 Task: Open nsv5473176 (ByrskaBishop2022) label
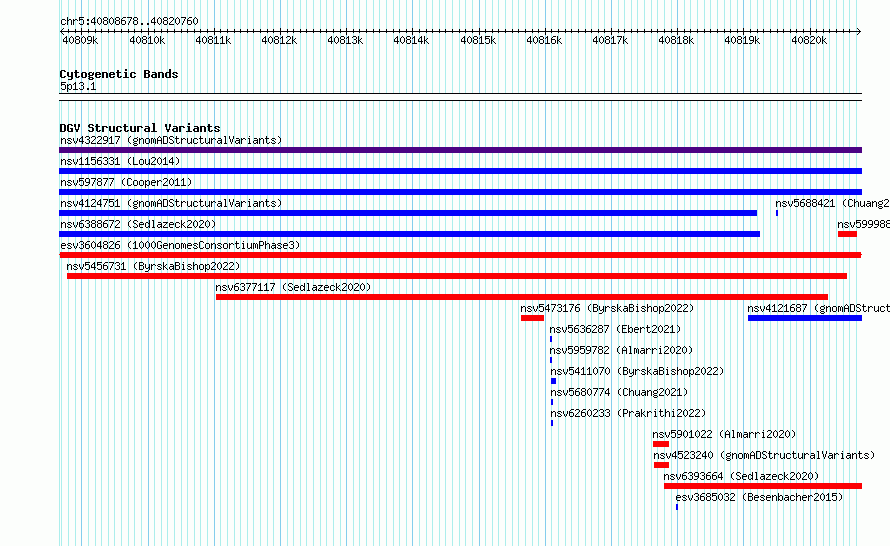607,308
